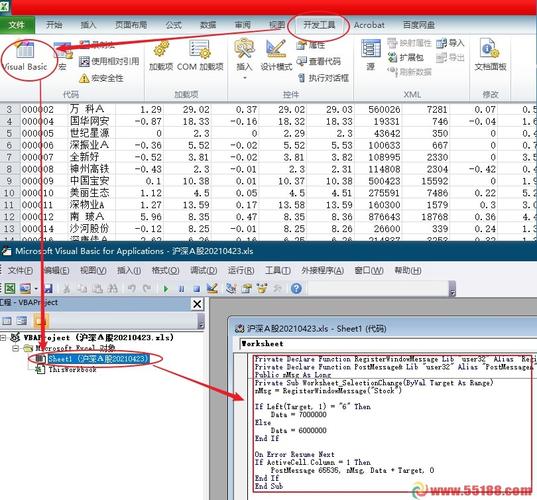
Task: Open VBA editor Insert (插入I) menu
Action: click(129, 271)
